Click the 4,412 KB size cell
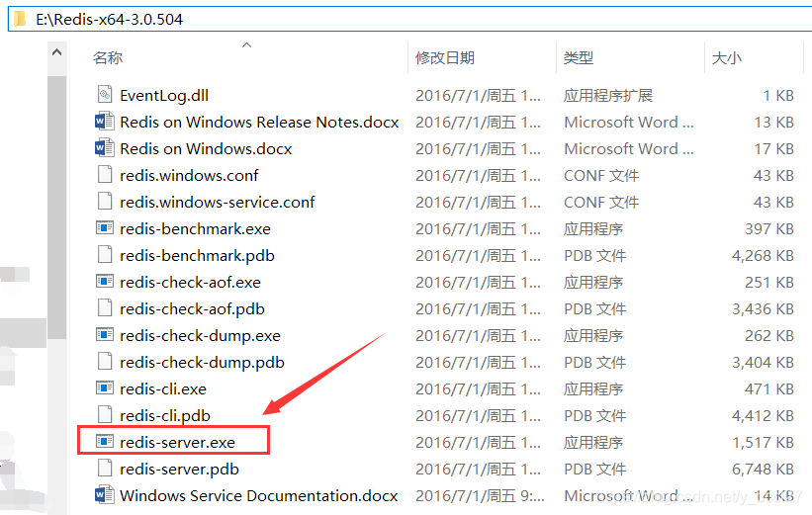The width and height of the screenshot is (812, 515). tap(763, 415)
